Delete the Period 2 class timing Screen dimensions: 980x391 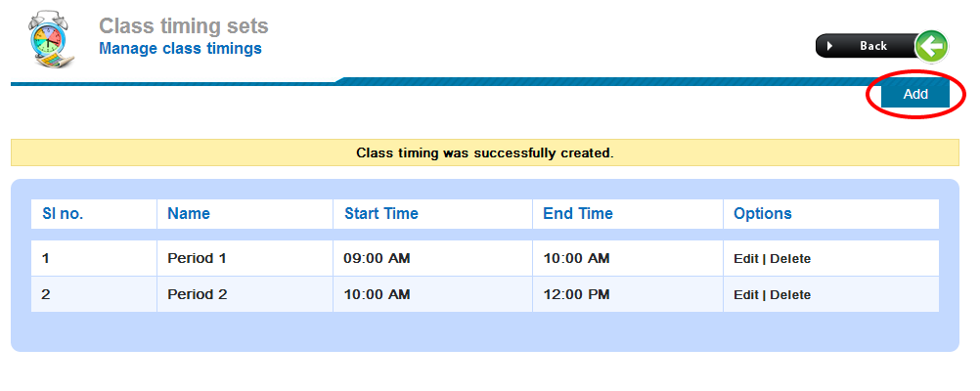(x=790, y=294)
